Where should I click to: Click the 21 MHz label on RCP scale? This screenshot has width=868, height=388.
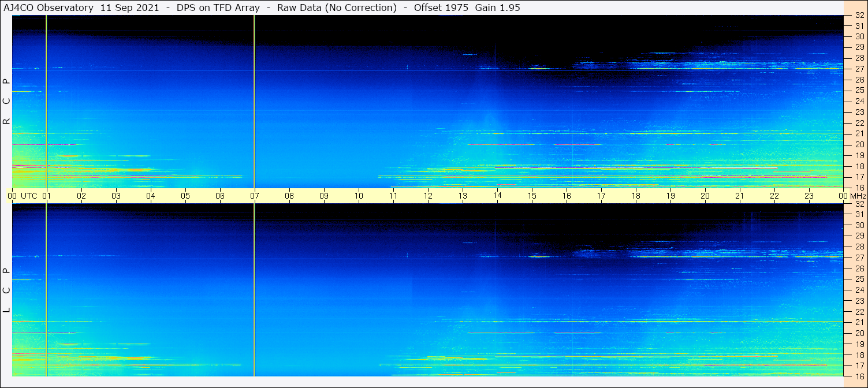pos(859,134)
